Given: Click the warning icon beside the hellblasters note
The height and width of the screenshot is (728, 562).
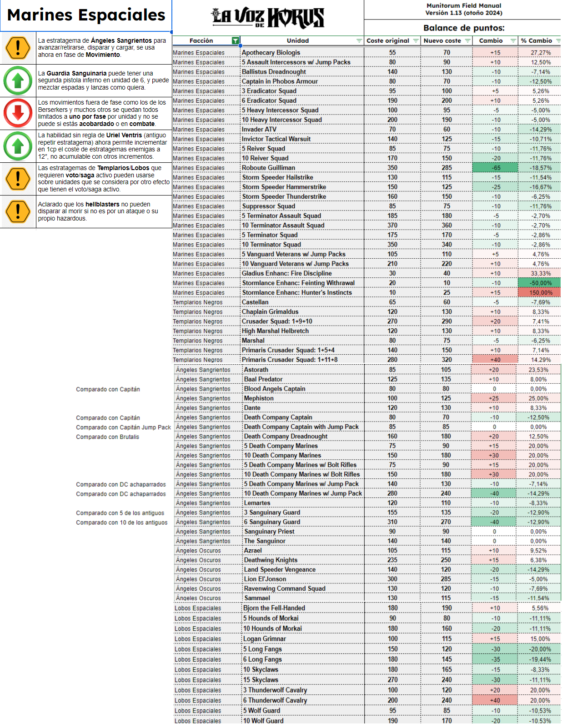Looking at the screenshot, I should [18, 211].
